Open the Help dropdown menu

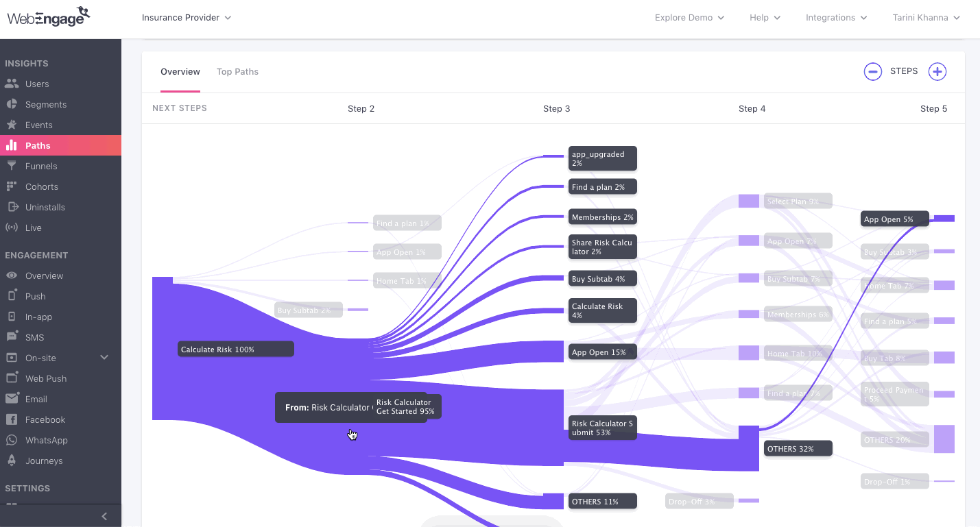click(x=765, y=17)
